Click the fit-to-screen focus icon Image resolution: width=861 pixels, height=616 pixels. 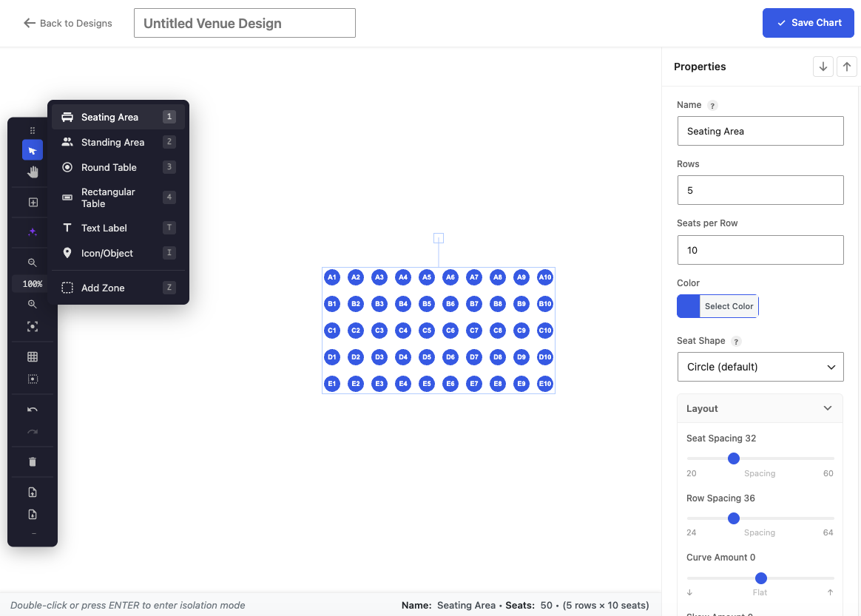coord(33,326)
